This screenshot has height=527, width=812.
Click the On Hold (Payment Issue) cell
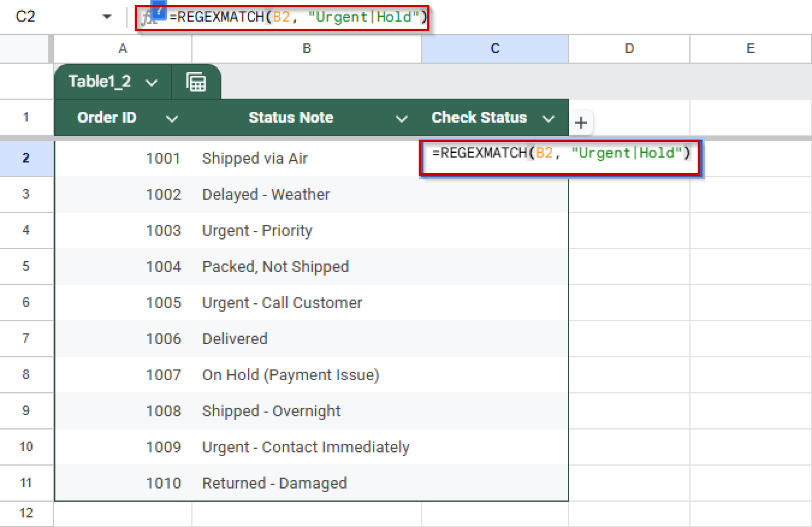(290, 375)
